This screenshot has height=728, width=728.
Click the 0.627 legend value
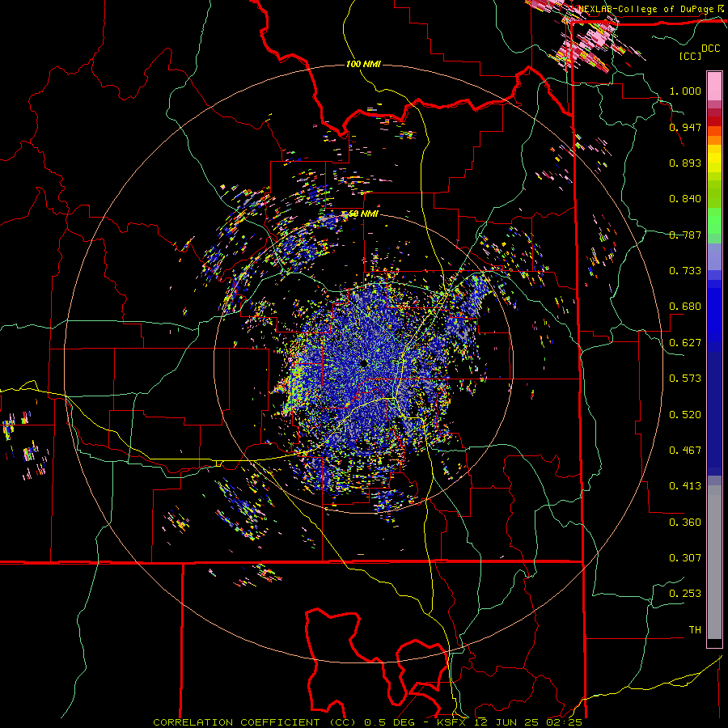(685, 342)
